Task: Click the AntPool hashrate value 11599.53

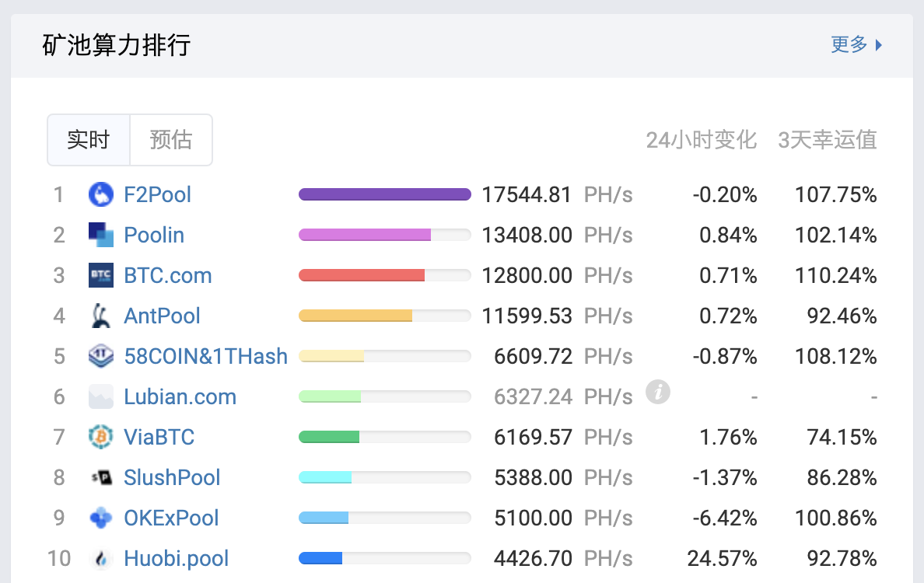Action: tap(527, 316)
